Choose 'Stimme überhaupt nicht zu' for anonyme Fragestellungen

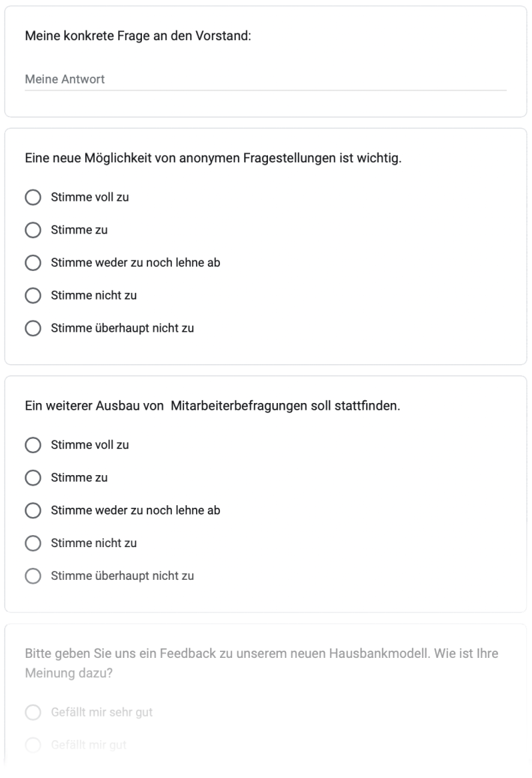pos(33,328)
